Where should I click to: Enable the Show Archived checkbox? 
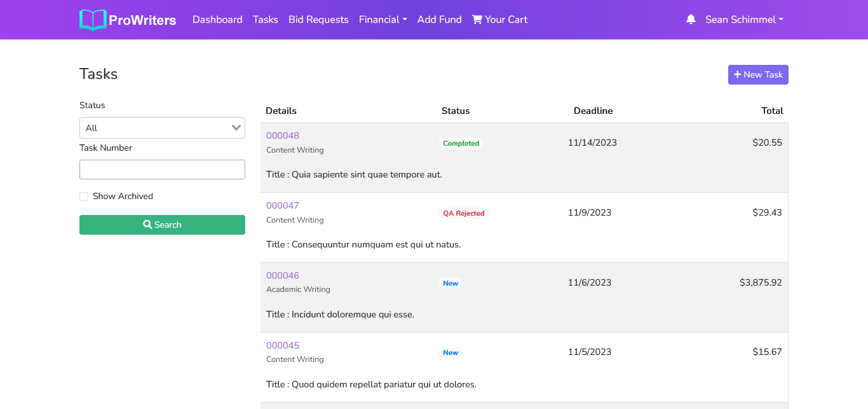click(x=84, y=197)
